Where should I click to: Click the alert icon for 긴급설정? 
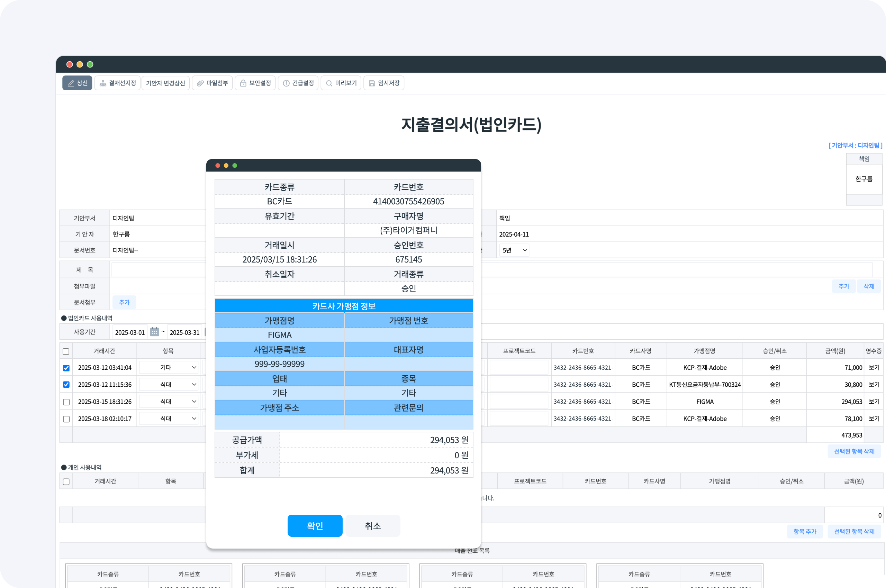click(x=286, y=83)
